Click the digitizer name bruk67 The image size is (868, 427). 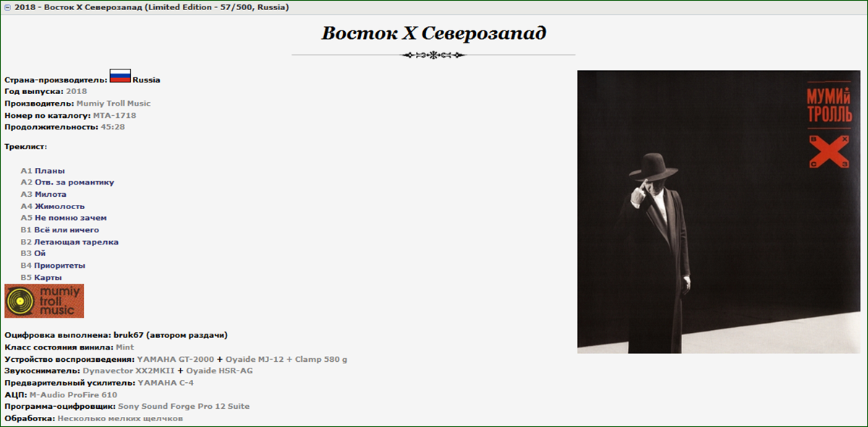[x=129, y=336]
